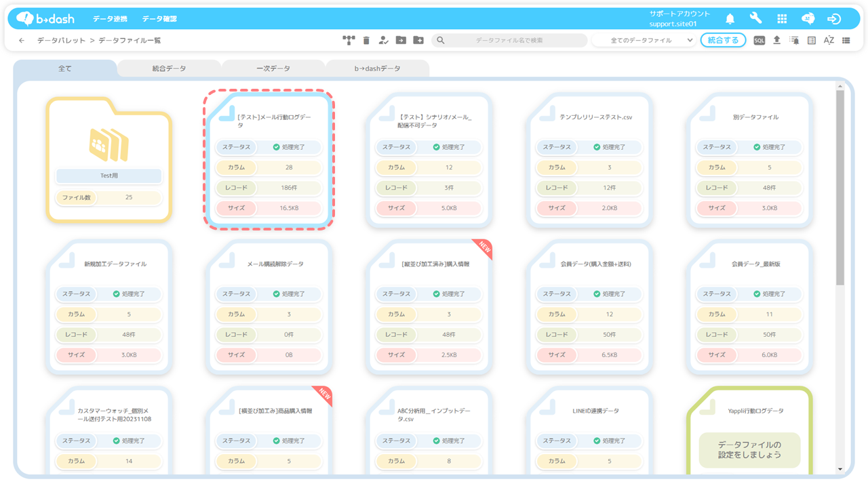This screenshot has height=488, width=868.
Task: Select the 新規加工データファイル card
Action: click(x=108, y=307)
